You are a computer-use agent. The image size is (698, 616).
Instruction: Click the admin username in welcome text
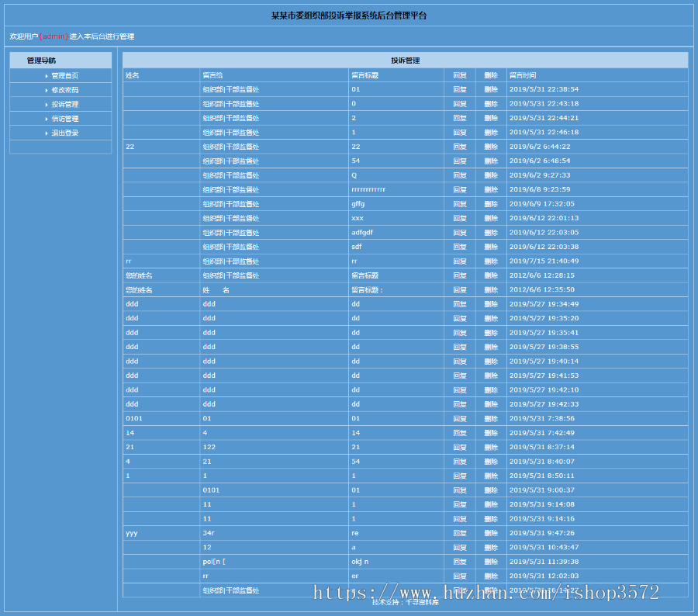click(54, 36)
